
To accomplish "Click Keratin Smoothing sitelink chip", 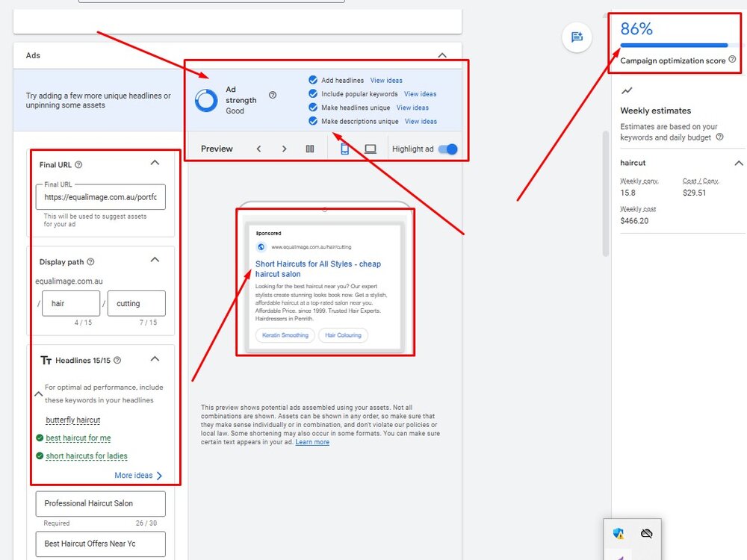I will tap(285, 335).
